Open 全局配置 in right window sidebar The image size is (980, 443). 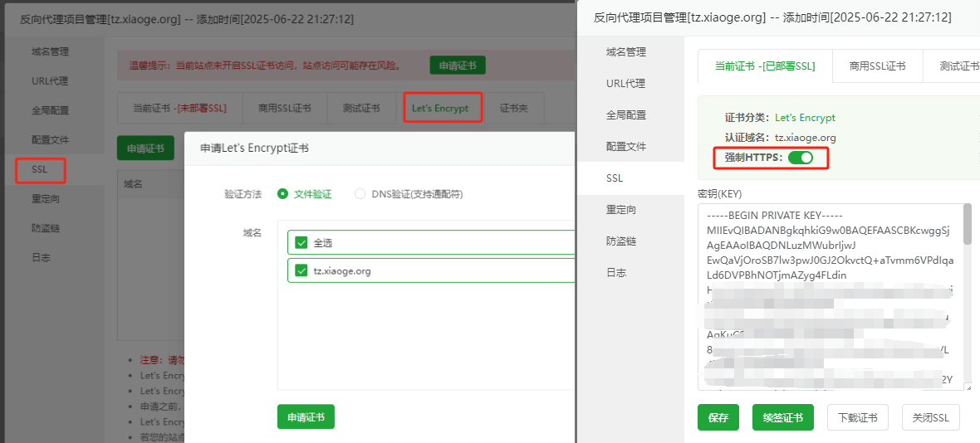click(x=626, y=114)
